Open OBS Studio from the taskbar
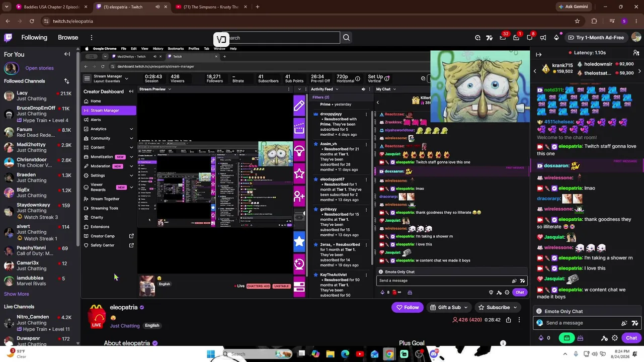Image resolution: width=644 pixels, height=362 pixels. coord(419,354)
